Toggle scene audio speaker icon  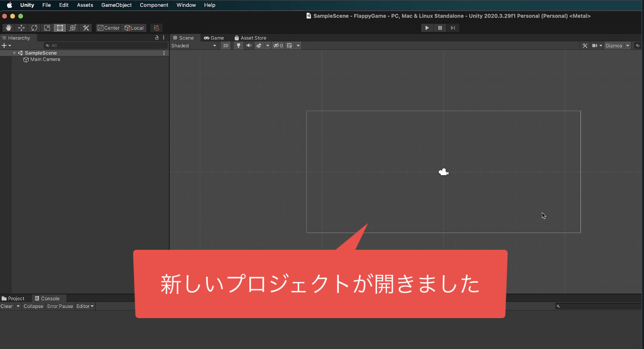tap(249, 46)
